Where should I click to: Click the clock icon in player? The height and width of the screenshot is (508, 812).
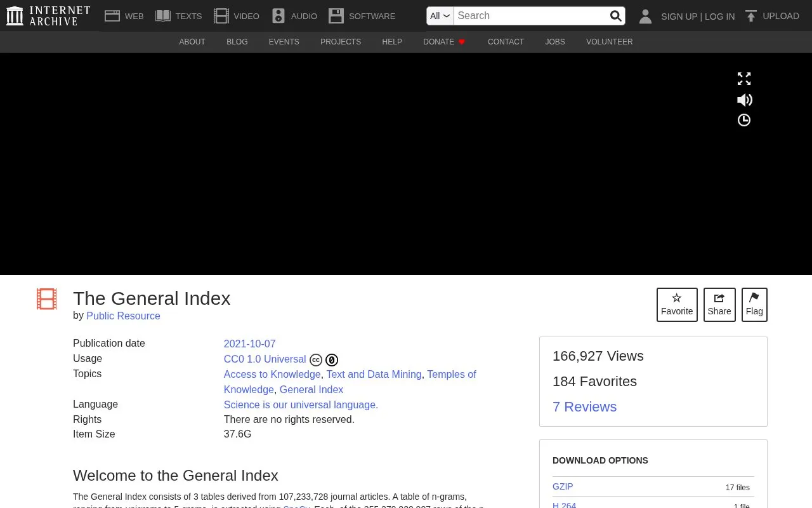[744, 120]
